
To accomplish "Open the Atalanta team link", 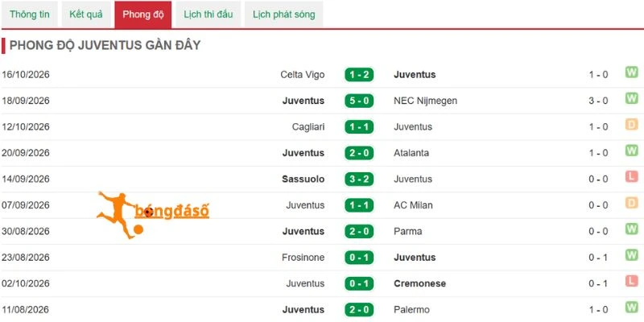I will (411, 153).
